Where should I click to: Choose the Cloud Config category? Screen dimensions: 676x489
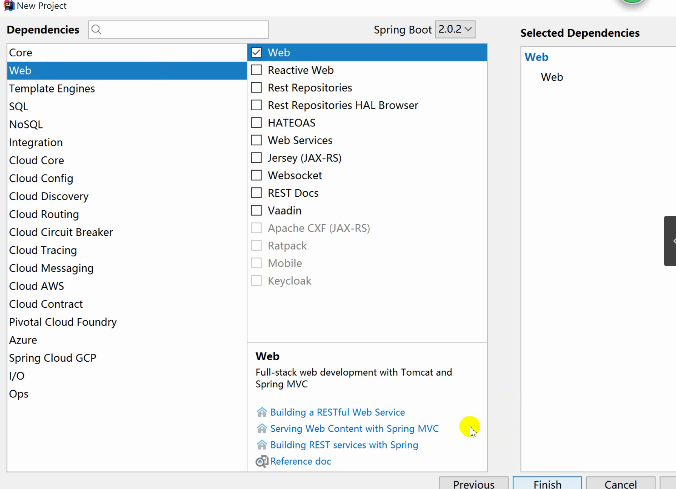[127, 178]
